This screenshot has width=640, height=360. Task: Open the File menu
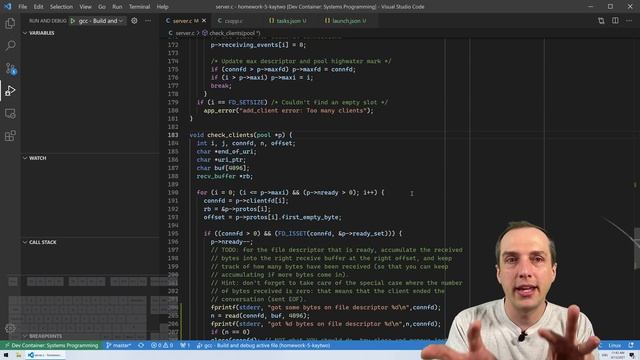coord(22,7)
